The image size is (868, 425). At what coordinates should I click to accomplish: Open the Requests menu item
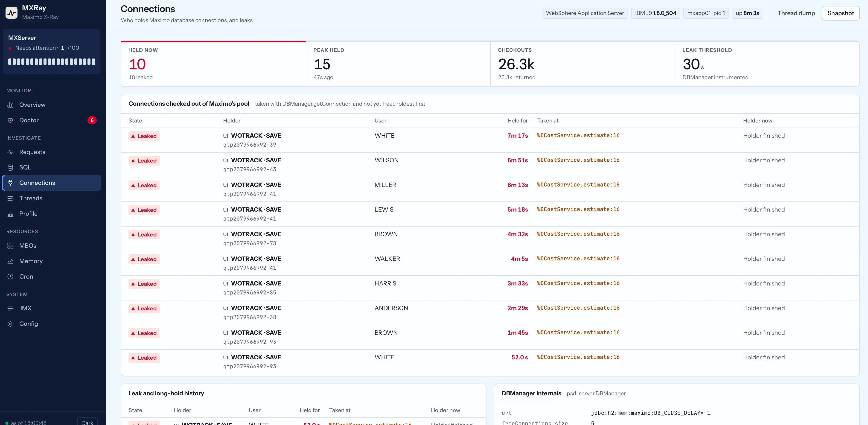[x=52, y=152]
